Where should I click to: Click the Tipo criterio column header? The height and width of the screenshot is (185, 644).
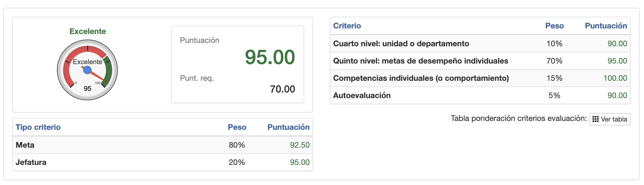(38, 127)
